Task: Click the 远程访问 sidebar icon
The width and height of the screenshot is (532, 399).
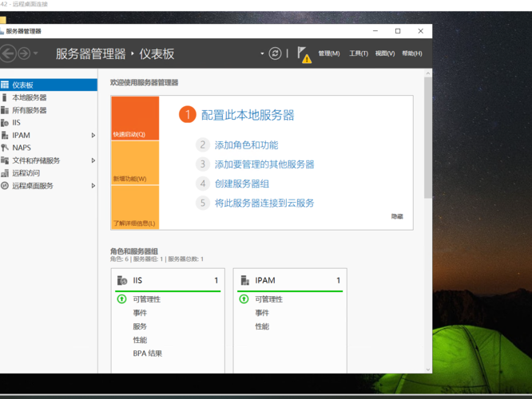Action: coord(5,173)
